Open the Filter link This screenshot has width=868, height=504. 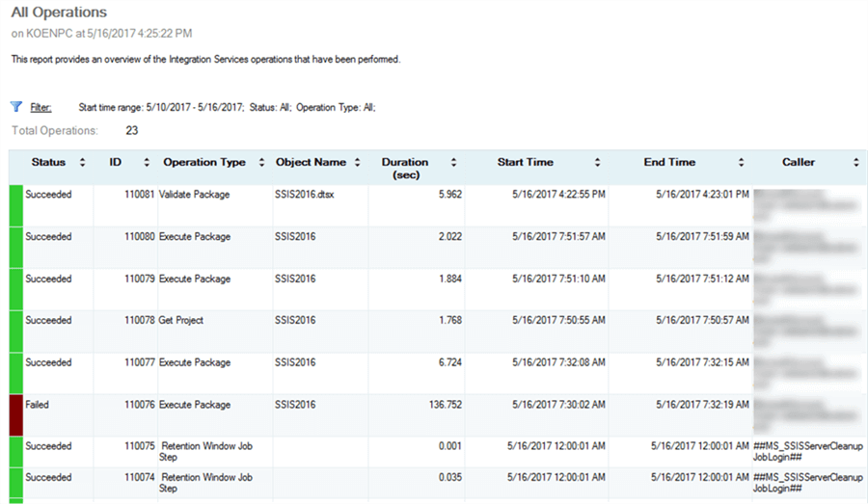click(x=41, y=108)
